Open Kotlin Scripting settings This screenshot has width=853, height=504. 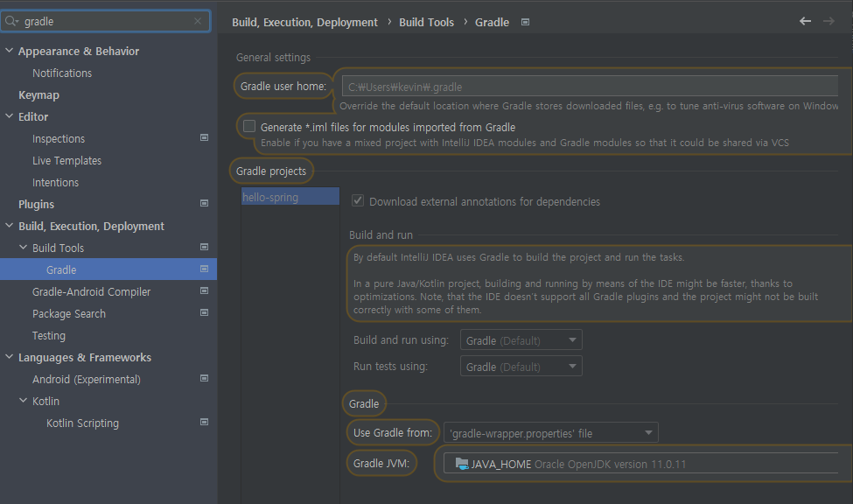(83, 423)
